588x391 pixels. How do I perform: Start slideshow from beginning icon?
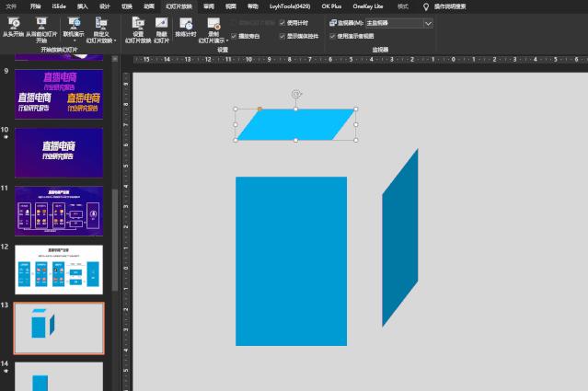13,22
